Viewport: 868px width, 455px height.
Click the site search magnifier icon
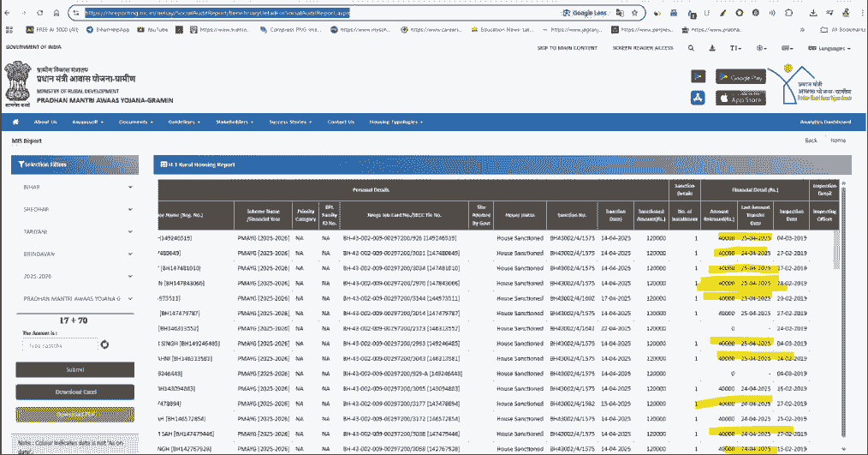click(691, 48)
